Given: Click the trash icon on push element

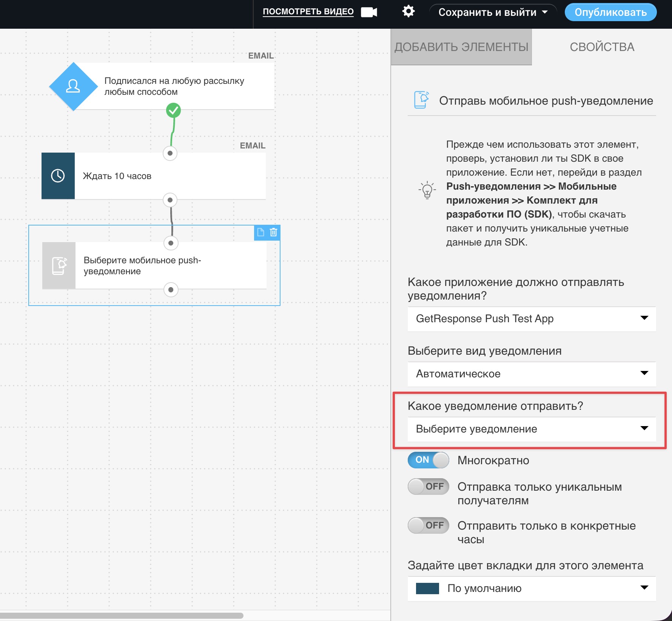Looking at the screenshot, I should pyautogui.click(x=274, y=232).
